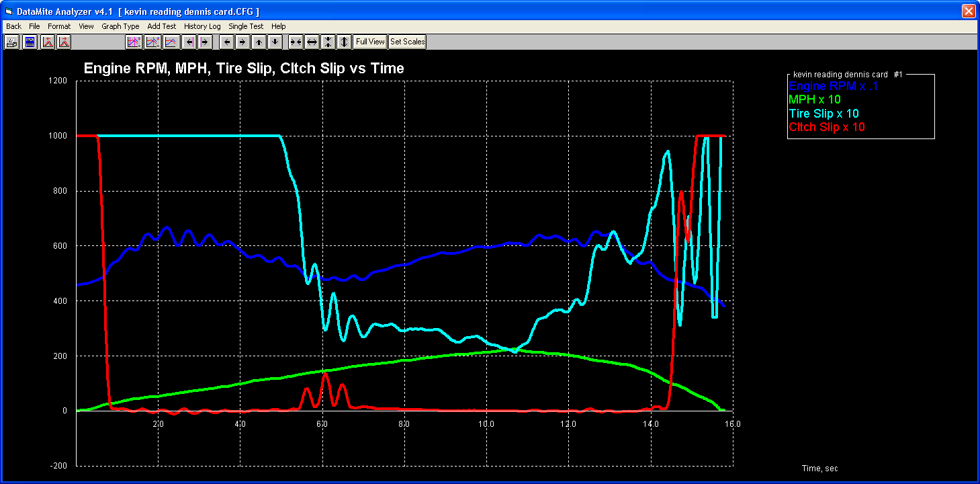Open the Back menu

(x=13, y=26)
